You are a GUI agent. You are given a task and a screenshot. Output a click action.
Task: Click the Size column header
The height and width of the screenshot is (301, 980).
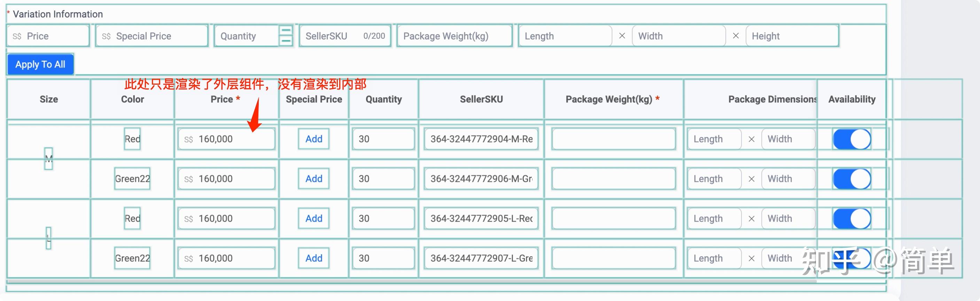point(49,99)
